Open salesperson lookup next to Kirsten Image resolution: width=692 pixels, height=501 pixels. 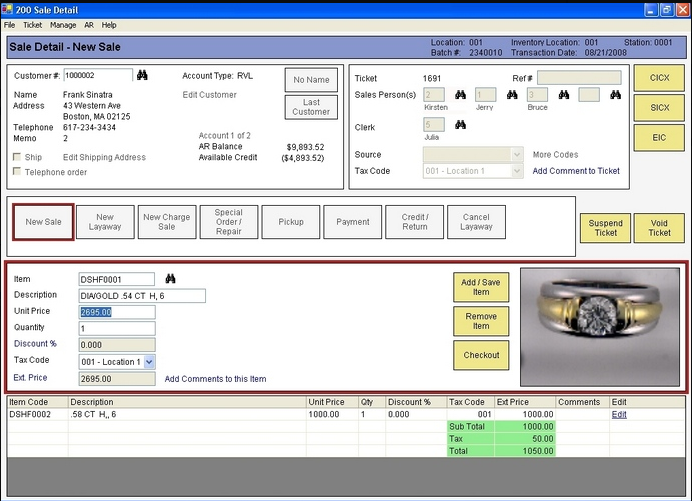[461, 95]
